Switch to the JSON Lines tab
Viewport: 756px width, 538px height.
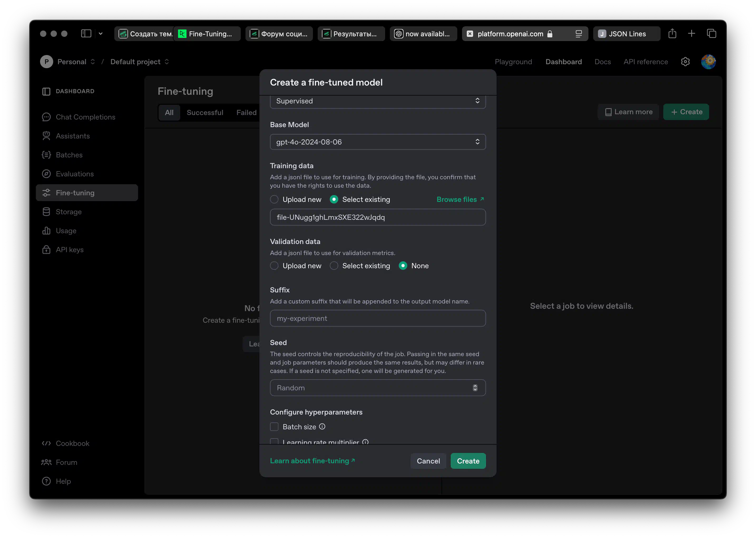626,34
